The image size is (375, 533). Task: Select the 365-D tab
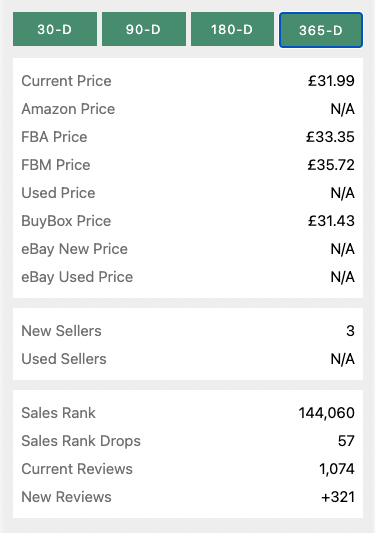pyautogui.click(x=321, y=30)
